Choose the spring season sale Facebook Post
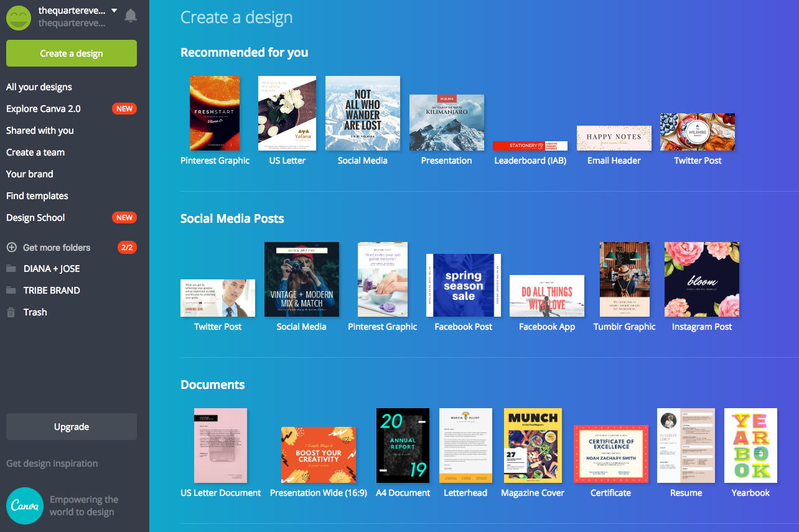The image size is (799, 532). tap(464, 285)
